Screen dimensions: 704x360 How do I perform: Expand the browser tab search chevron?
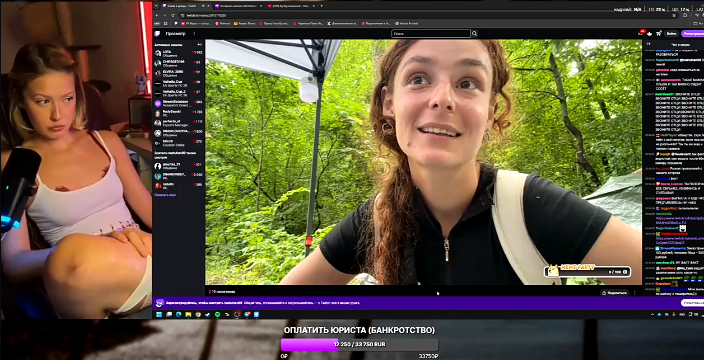(x=156, y=6)
